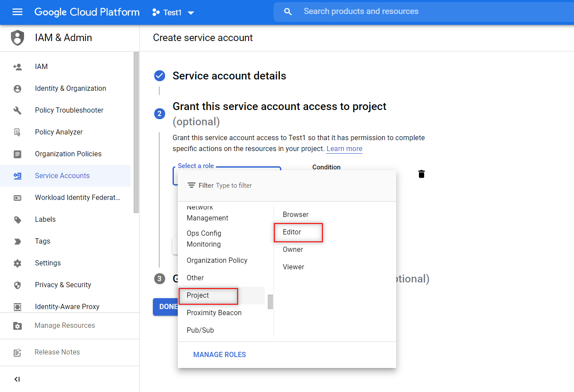Image resolution: width=574 pixels, height=392 pixels.
Task: Choose the Viewer role
Action: (x=335, y=267)
